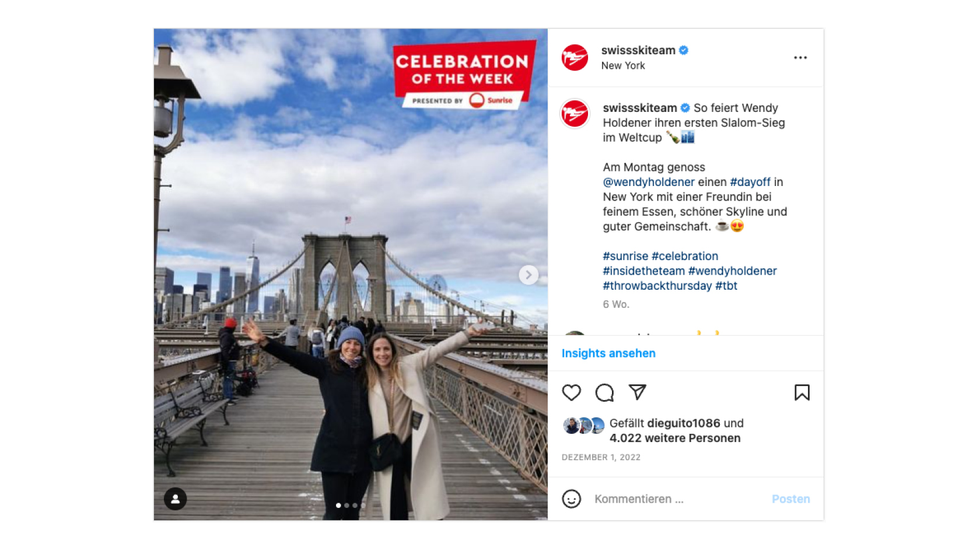Open the Insights ansehen link
This screenshot has width=980, height=551.
pyautogui.click(x=608, y=353)
